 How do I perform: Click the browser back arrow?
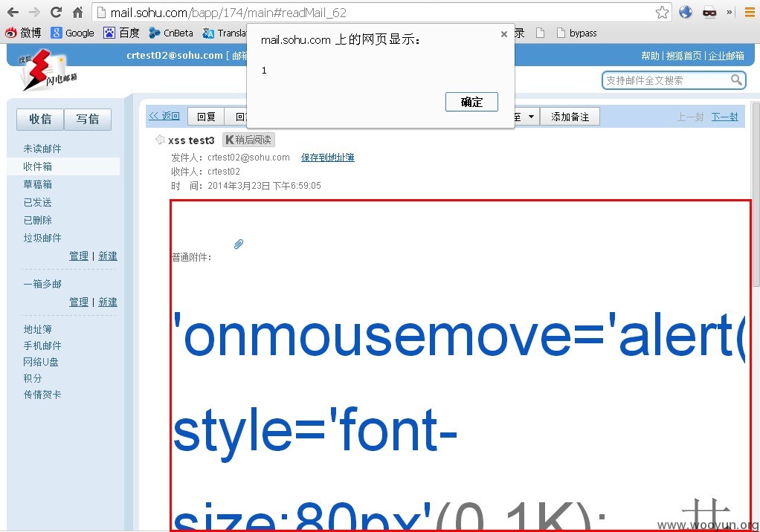point(13,12)
